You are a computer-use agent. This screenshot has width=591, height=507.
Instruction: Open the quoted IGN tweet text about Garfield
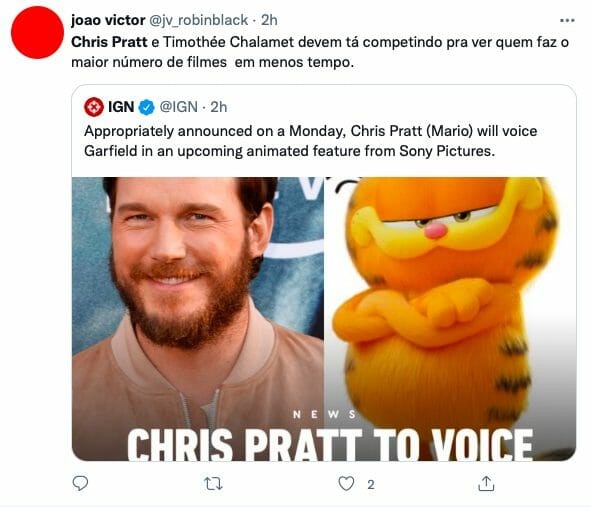(311, 141)
